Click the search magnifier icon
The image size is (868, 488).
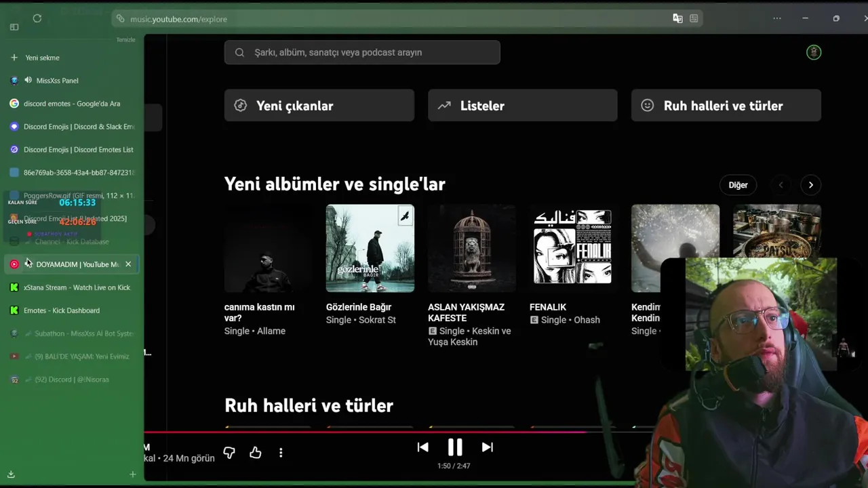pyautogui.click(x=239, y=52)
